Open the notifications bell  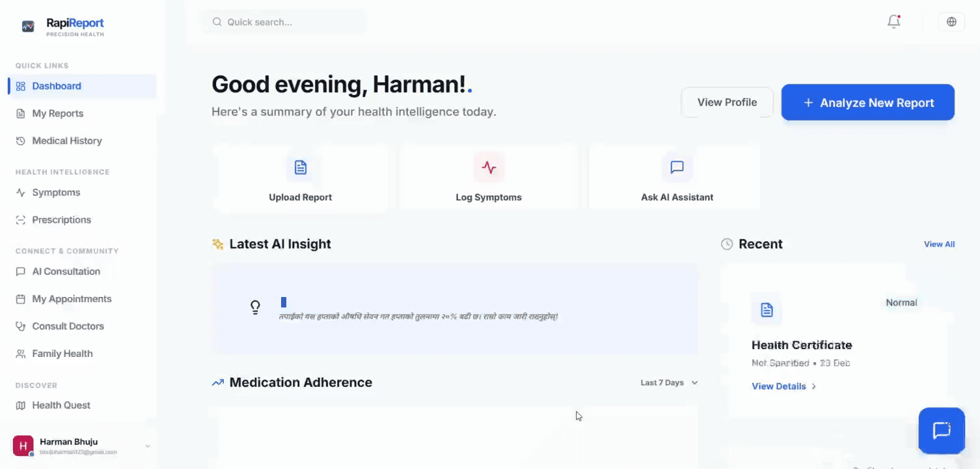894,21
